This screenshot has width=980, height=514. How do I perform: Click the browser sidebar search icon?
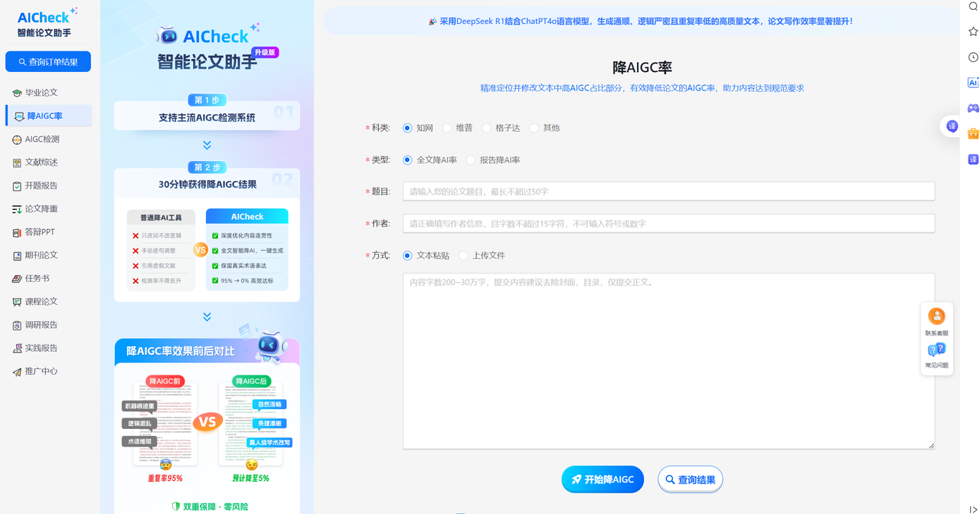point(973,7)
